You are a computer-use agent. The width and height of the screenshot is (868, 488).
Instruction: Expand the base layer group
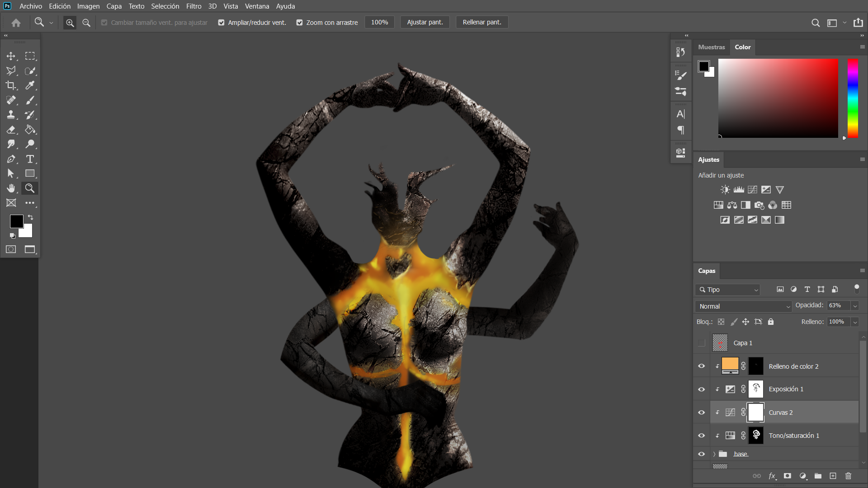coord(714,454)
